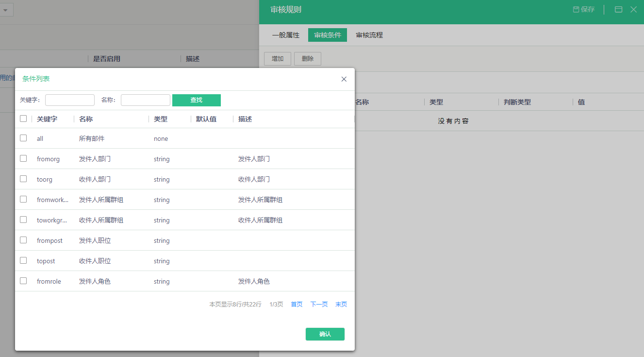The image size is (644, 357).
Task: Go to 下一页 next page
Action: pyautogui.click(x=319, y=305)
